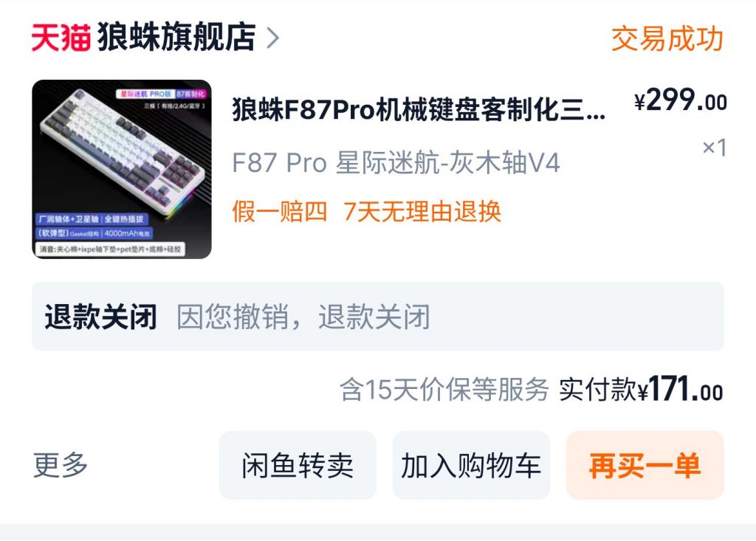756x541 pixels.
Task: Tap the 7天无理由退换 policy tag
Action: [x=422, y=212]
